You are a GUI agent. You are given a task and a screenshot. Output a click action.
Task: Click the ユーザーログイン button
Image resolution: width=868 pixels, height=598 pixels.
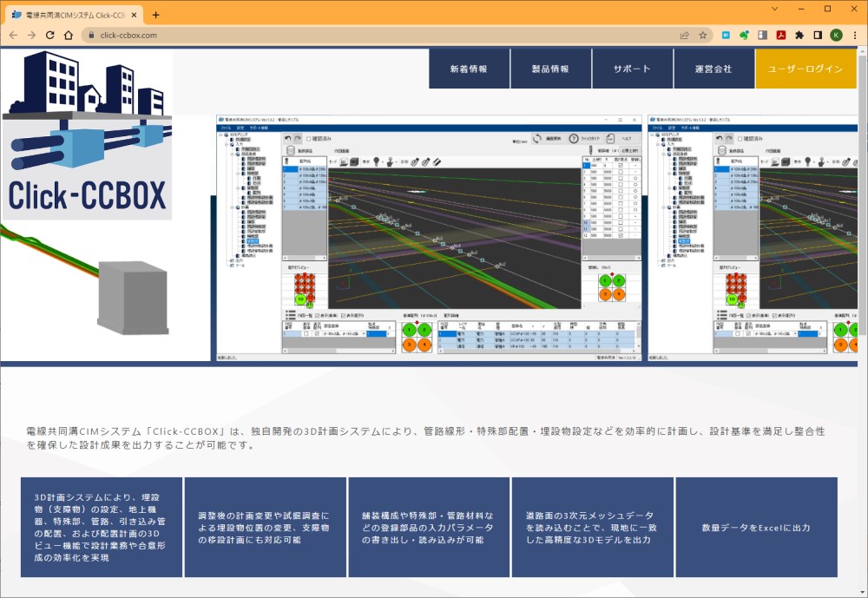point(806,69)
